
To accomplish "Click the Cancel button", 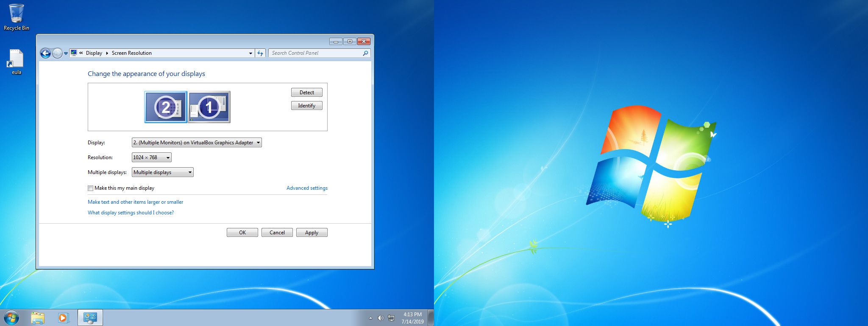I will click(x=277, y=233).
